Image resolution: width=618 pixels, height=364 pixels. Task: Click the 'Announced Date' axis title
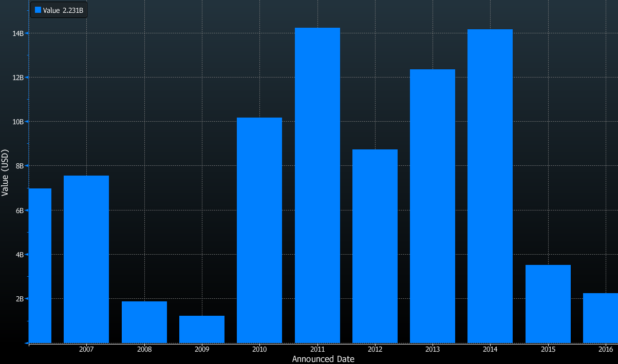(323, 359)
